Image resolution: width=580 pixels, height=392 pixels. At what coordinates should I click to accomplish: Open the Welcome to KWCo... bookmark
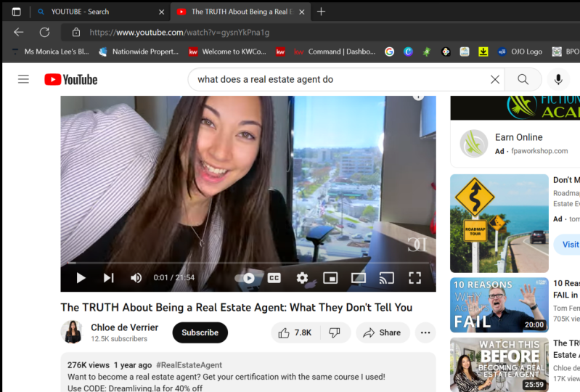[x=227, y=52]
